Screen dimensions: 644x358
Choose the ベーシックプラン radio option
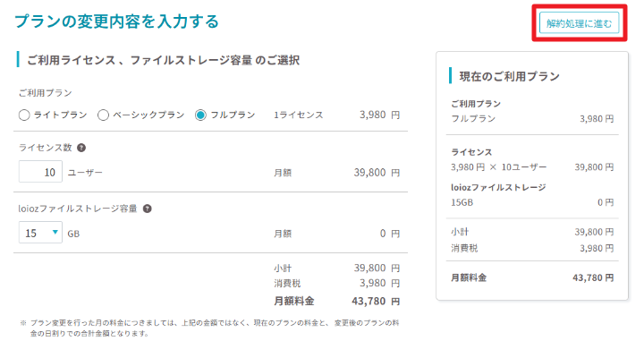pos(103,115)
